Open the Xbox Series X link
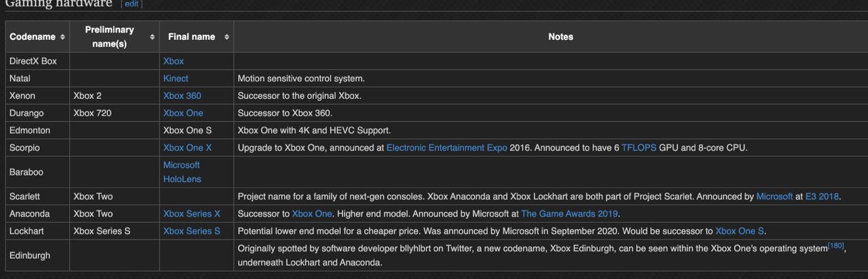 (192, 214)
